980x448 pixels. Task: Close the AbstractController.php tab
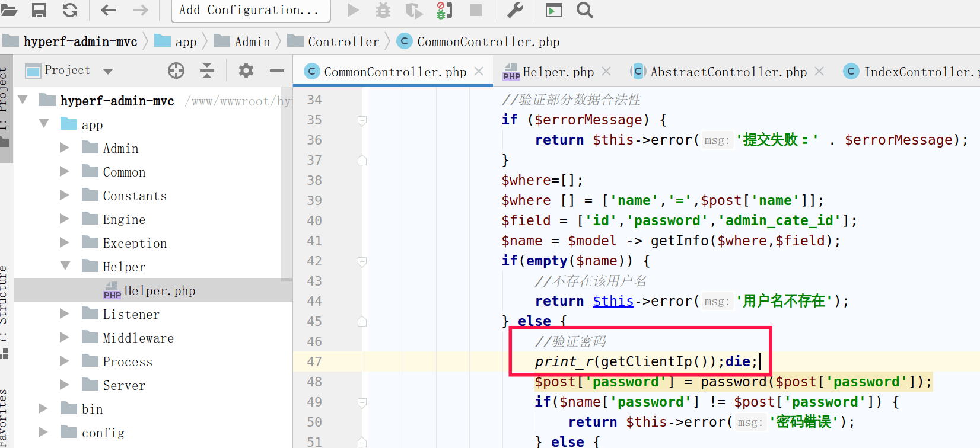[x=819, y=71]
